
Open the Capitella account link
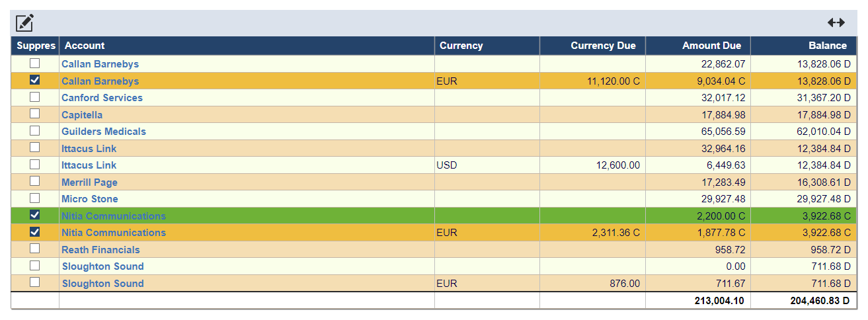point(82,115)
